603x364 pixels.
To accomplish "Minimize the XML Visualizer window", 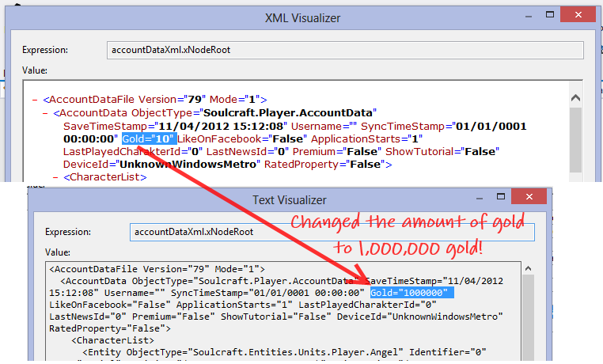I will [529, 15].
